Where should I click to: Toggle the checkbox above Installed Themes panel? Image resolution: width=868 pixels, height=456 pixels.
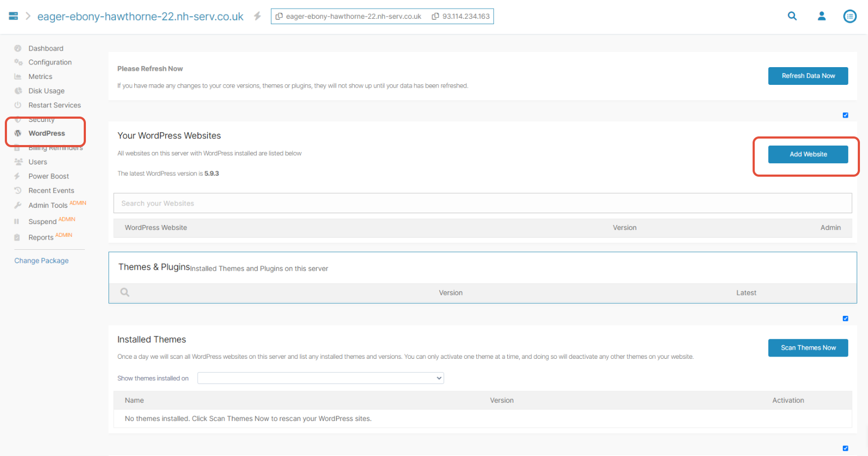click(x=845, y=319)
